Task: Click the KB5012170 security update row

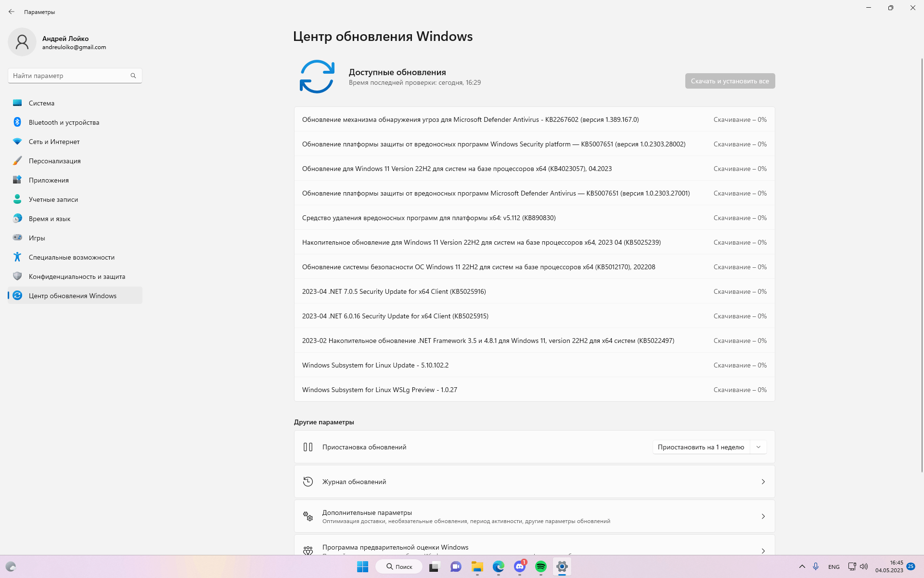Action: pos(535,267)
